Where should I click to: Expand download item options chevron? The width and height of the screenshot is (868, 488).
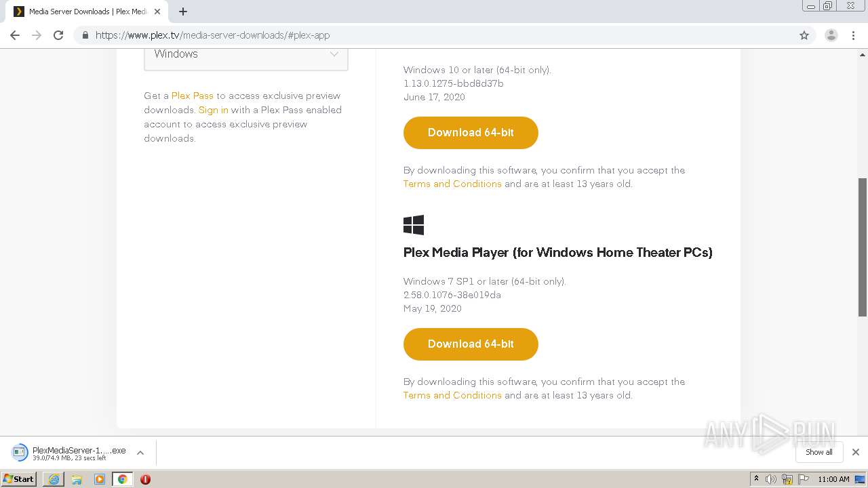(140, 453)
